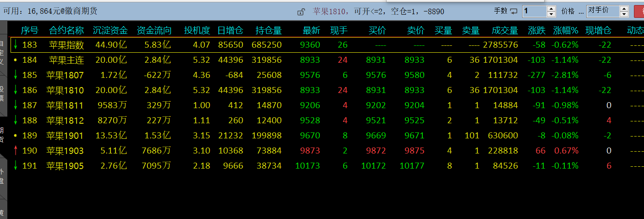This screenshot has width=644, height=219.
Task: Click the green down arrow in row 191
Action: pyautogui.click(x=16, y=165)
